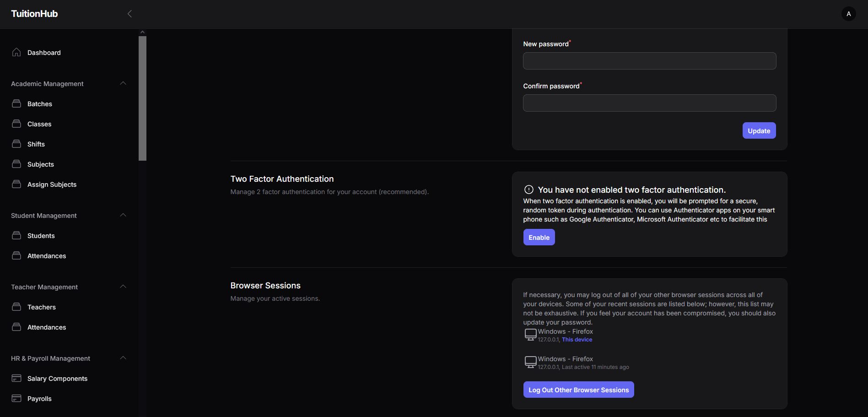Open Subjects in the sidebar
This screenshot has width=868, height=417.
[41, 164]
